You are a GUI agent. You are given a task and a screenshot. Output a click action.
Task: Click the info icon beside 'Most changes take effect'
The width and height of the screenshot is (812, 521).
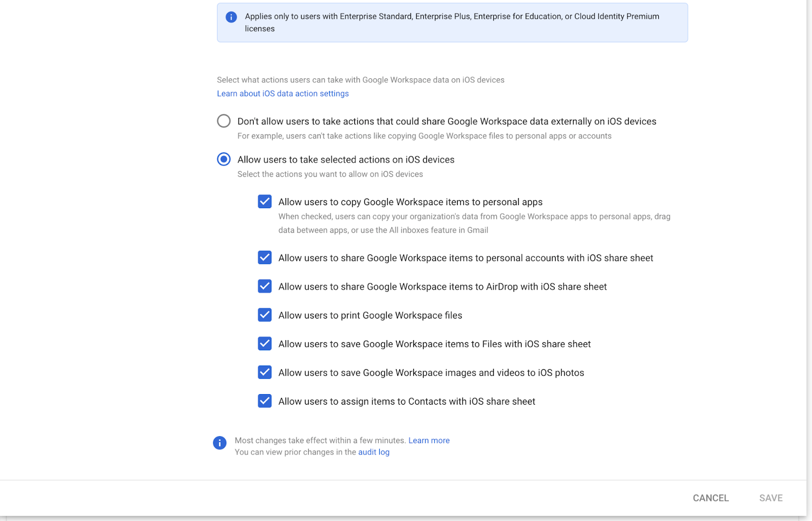[219, 443]
